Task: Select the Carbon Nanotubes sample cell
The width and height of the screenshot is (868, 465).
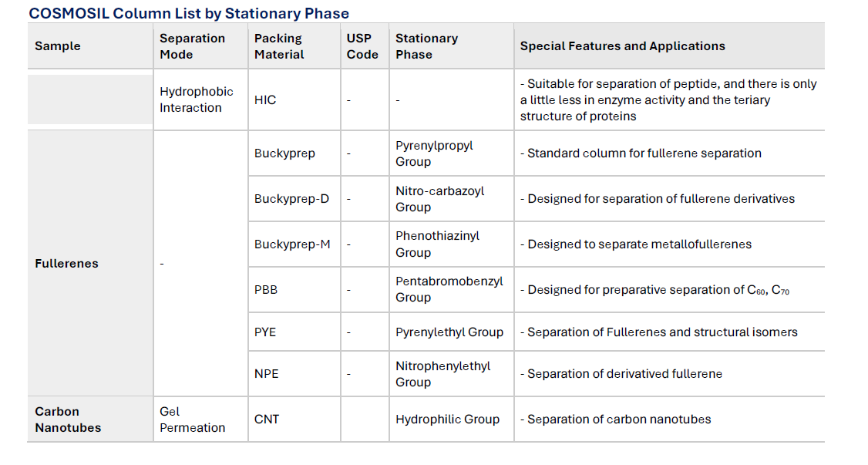Action: [x=68, y=420]
